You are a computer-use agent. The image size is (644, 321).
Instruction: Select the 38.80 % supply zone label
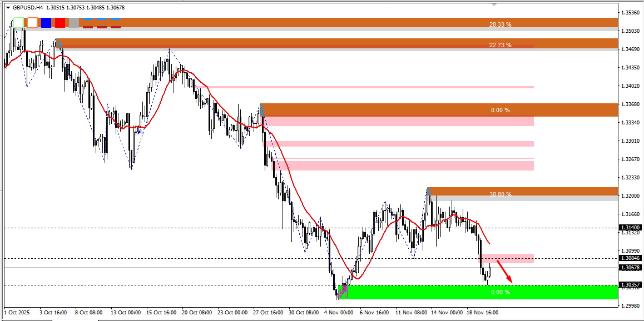(501, 194)
